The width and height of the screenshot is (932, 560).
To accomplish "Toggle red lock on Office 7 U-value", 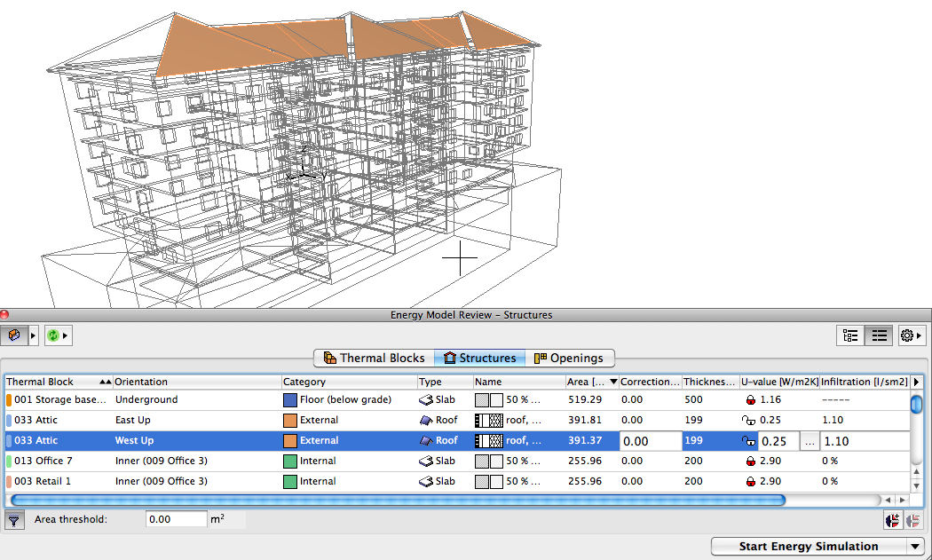I will tap(749, 461).
